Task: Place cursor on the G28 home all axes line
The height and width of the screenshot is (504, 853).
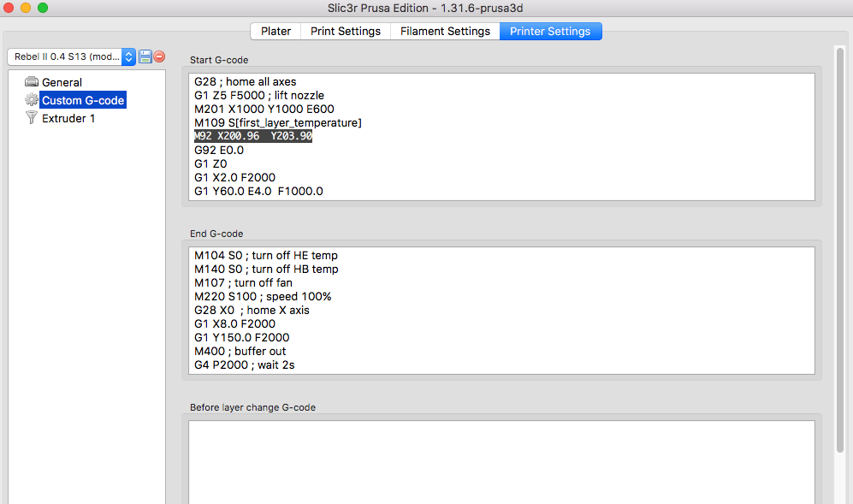Action: (246, 81)
